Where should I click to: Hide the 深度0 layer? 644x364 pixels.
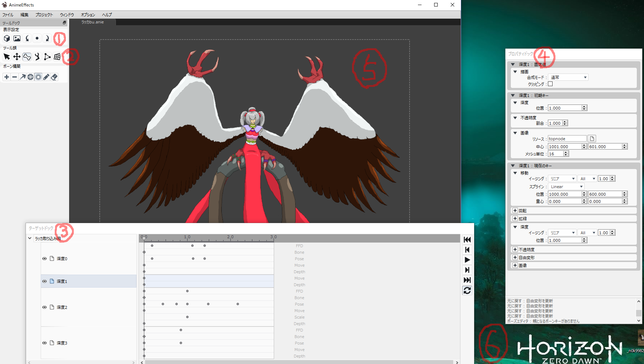(45, 259)
